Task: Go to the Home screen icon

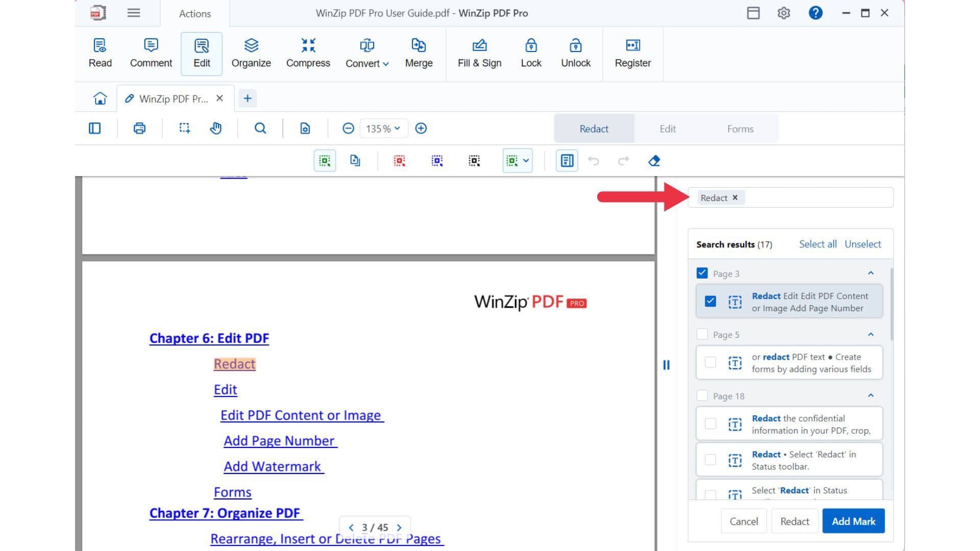Action: point(100,98)
